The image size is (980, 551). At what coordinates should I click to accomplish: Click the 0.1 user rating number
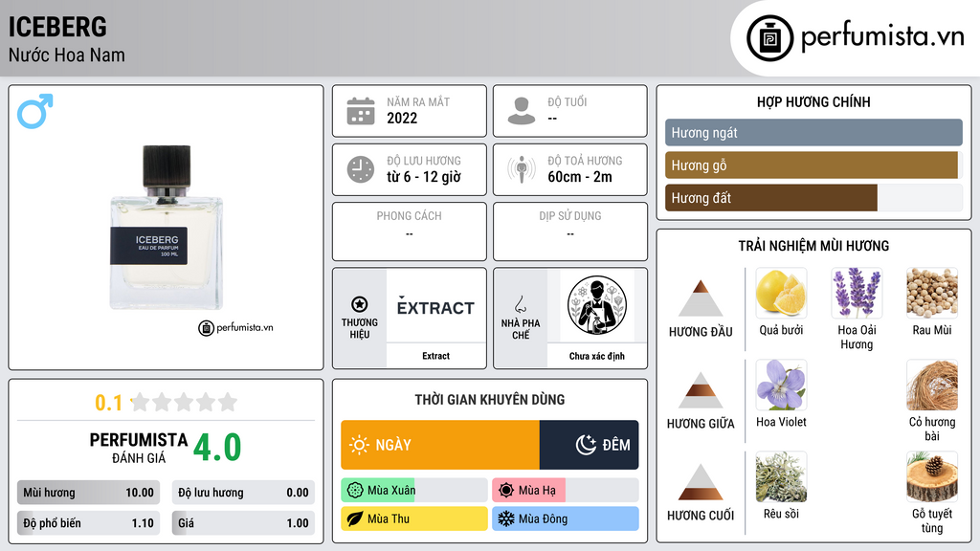coord(109,403)
